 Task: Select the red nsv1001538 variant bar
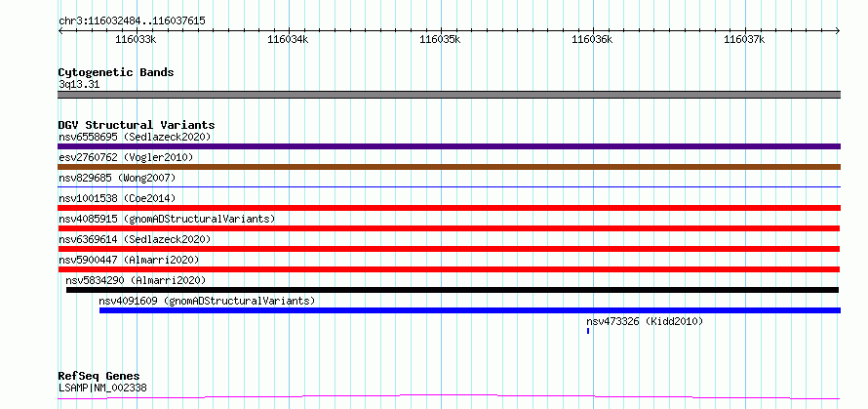click(449, 208)
